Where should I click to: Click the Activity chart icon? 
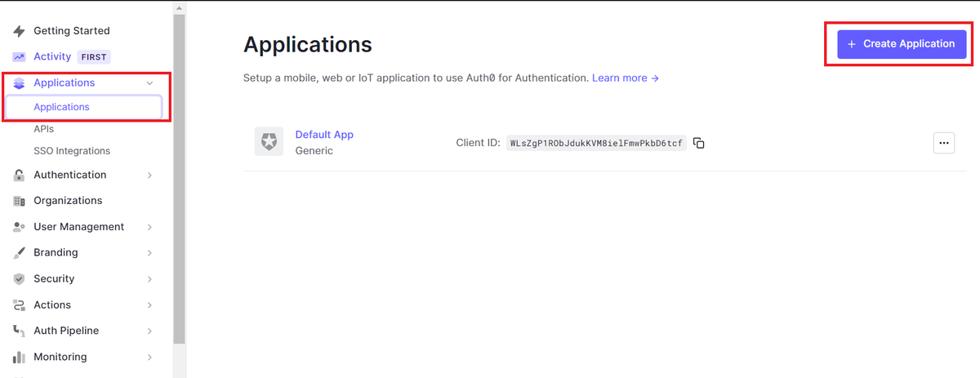(19, 57)
